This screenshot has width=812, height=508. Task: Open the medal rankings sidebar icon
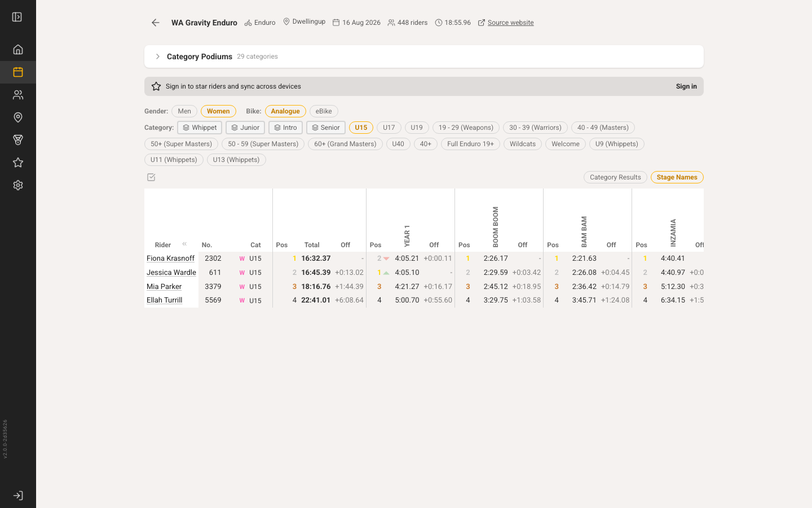click(x=18, y=140)
